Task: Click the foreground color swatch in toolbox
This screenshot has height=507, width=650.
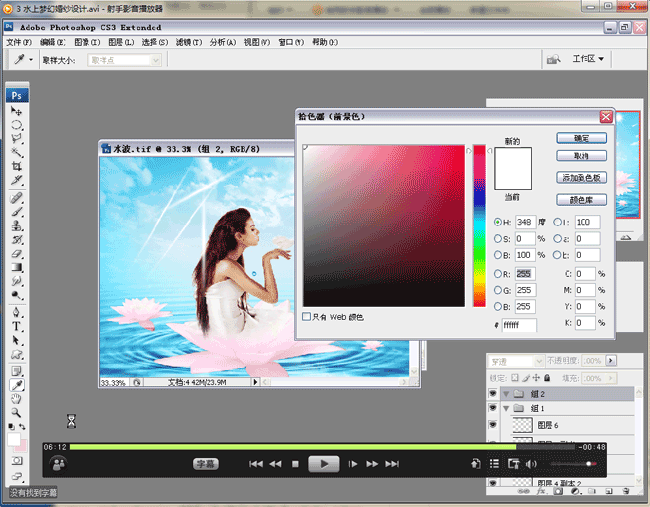Action: tap(14, 439)
